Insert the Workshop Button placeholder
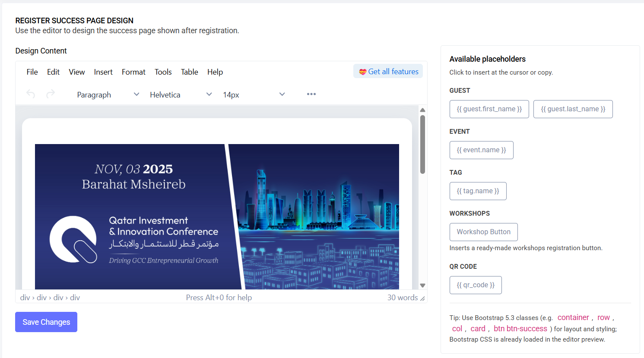This screenshot has width=644, height=358. pos(483,232)
